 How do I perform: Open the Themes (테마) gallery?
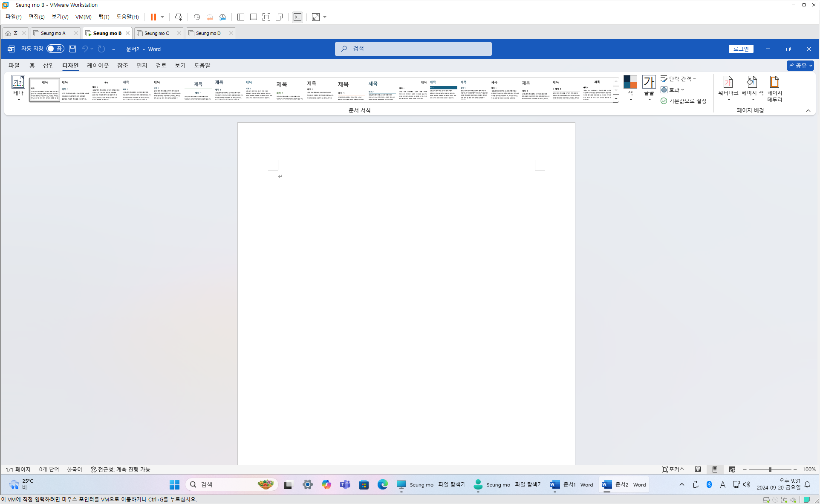tap(18, 88)
